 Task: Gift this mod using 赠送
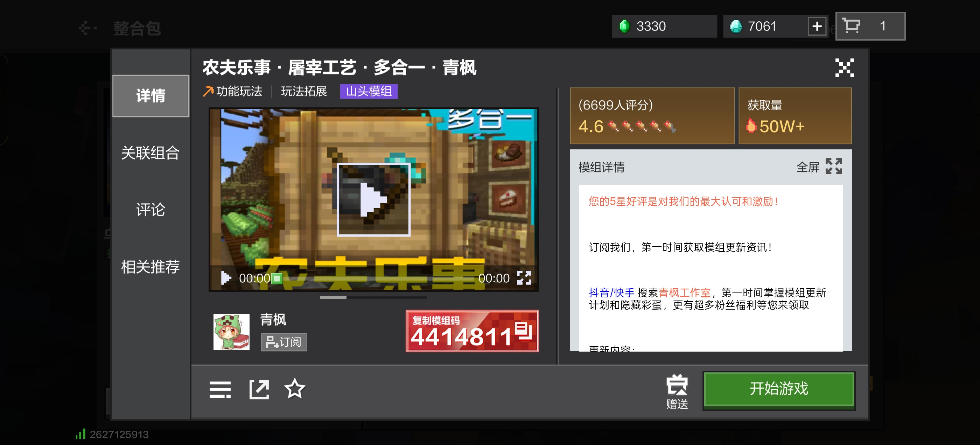tap(677, 392)
